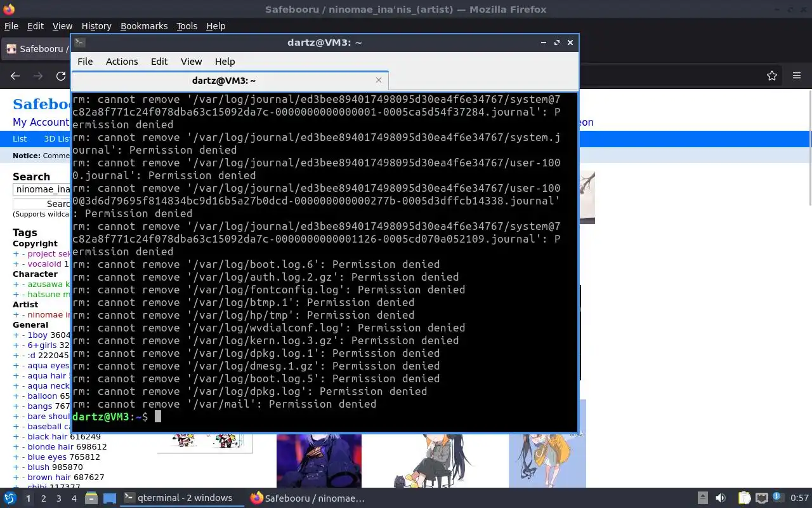Bookmark this page with the star icon
Screen dimensions: 812x508
(772, 76)
